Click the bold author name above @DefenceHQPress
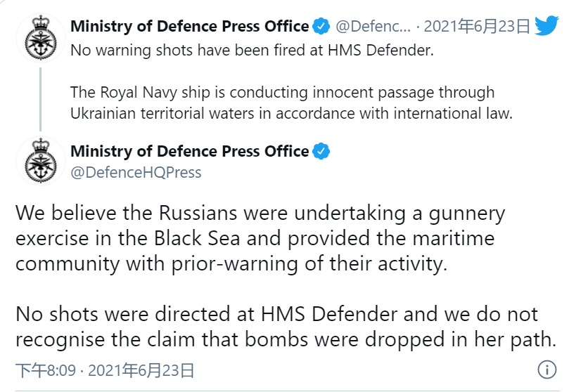This screenshot has height=392, width=569. (189, 151)
